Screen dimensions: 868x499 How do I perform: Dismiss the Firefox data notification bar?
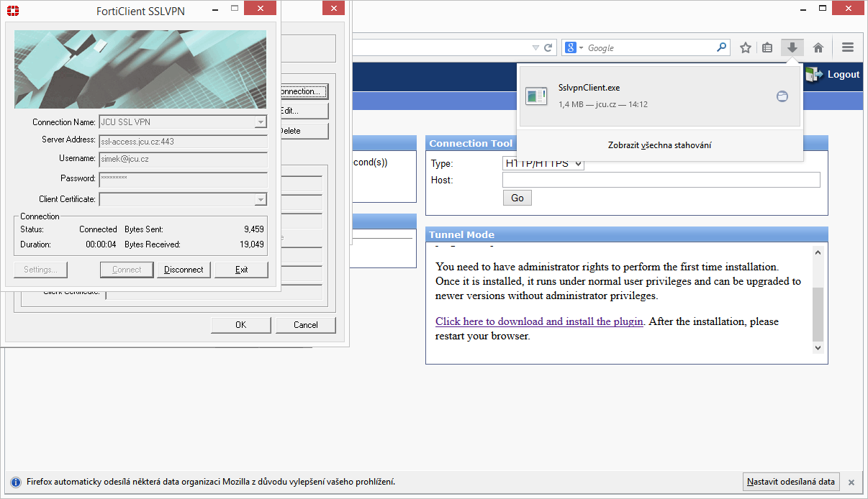[x=851, y=482]
